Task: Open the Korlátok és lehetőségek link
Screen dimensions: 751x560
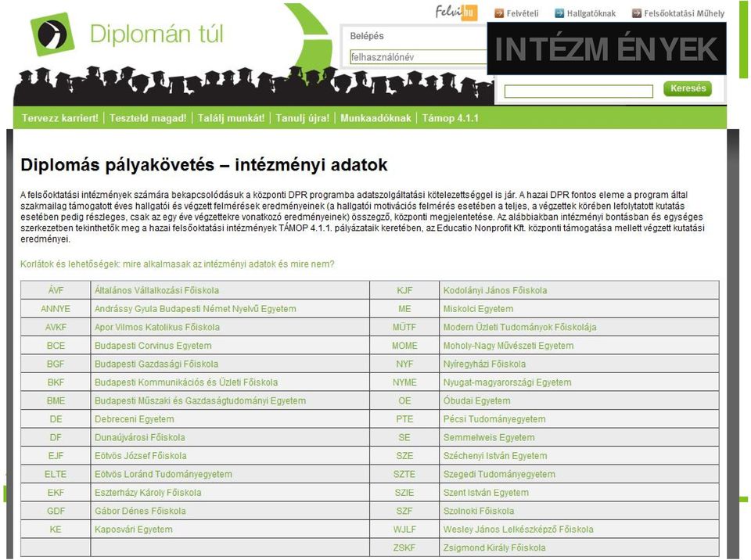Action: tap(178, 264)
